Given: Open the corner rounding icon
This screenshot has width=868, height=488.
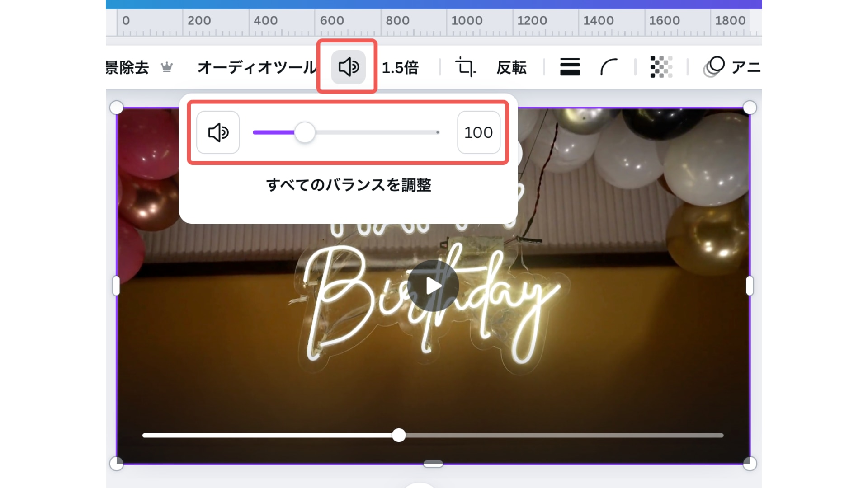Looking at the screenshot, I should (609, 67).
